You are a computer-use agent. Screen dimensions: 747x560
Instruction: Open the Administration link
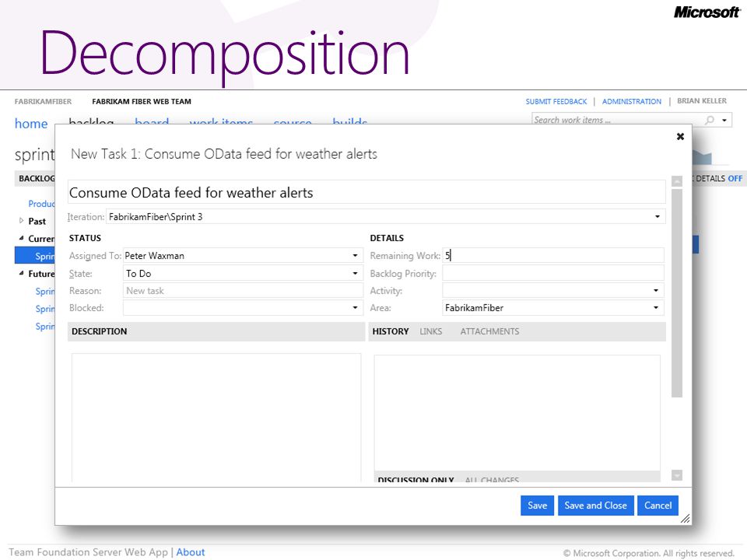click(x=632, y=101)
